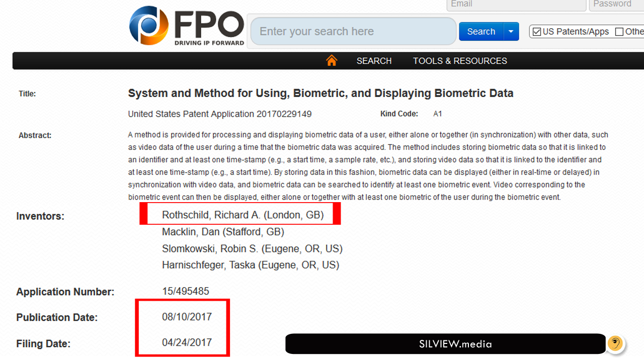
Task: Click the orange home icon
Action: [x=332, y=61]
